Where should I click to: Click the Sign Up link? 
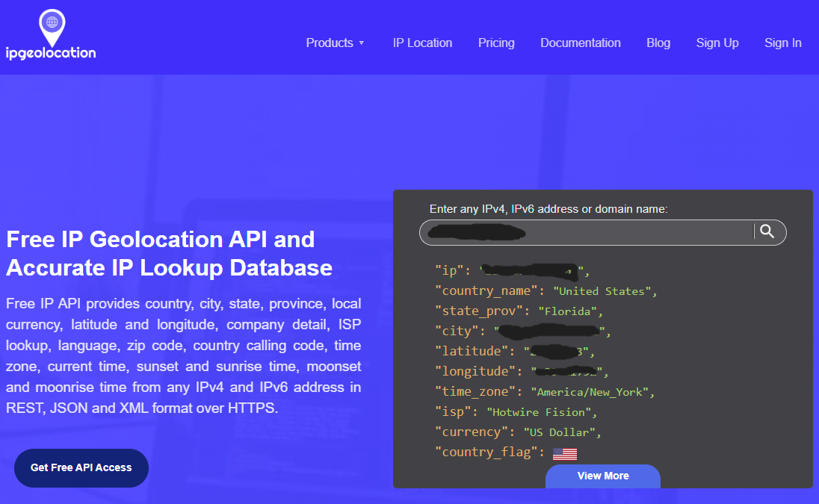pos(717,43)
